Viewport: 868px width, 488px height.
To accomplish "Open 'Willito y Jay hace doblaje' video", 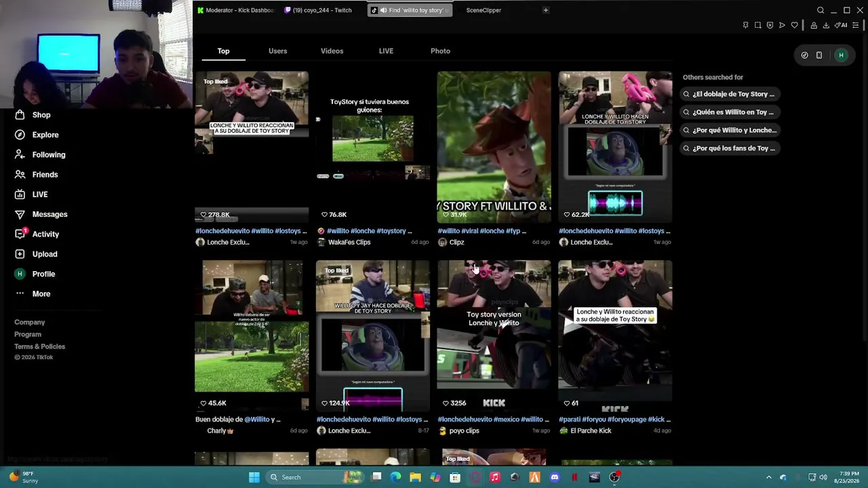I will 372,335.
